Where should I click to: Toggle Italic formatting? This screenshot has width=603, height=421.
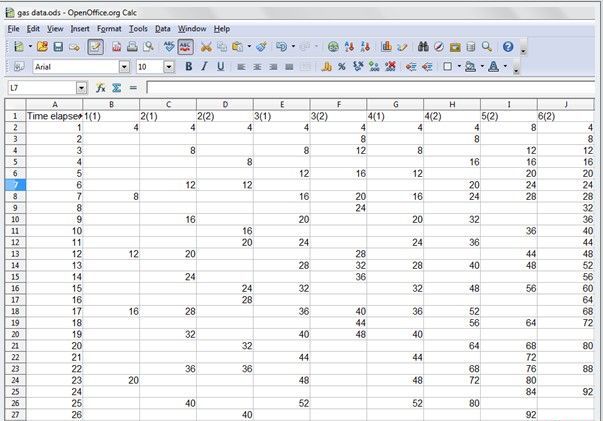pos(204,66)
